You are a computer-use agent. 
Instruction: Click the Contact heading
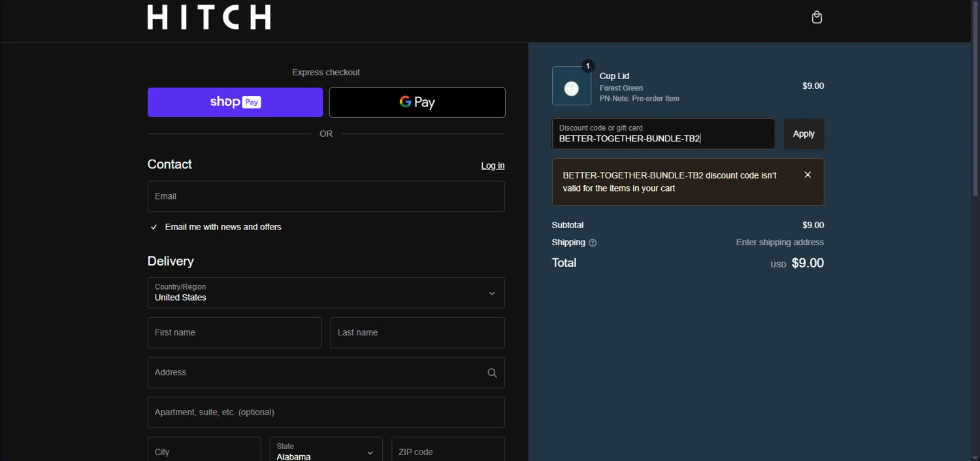(x=170, y=164)
